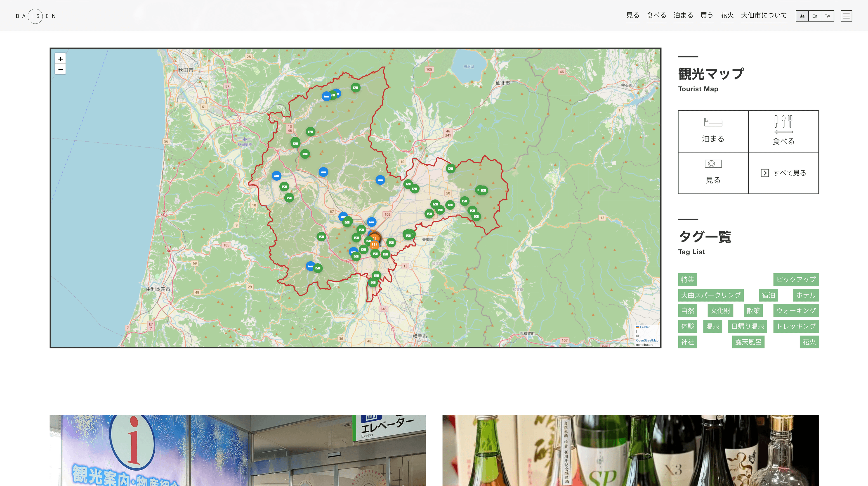Select the ウォーキング tag
Screen dimensions: 868x486
point(796,311)
